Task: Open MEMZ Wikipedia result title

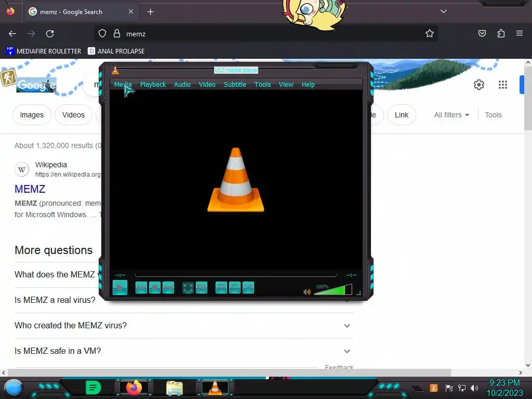Action: pos(30,189)
